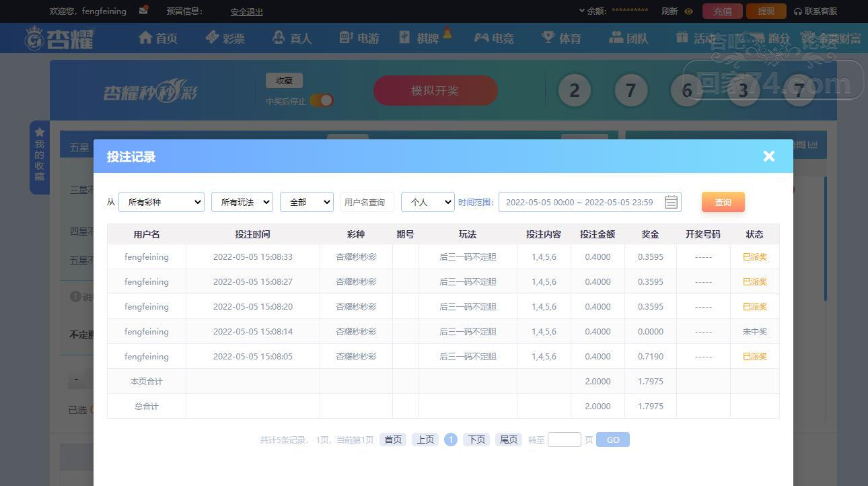Click the 提现 withdraw button
The height and width of the screenshot is (486, 868).
point(766,11)
